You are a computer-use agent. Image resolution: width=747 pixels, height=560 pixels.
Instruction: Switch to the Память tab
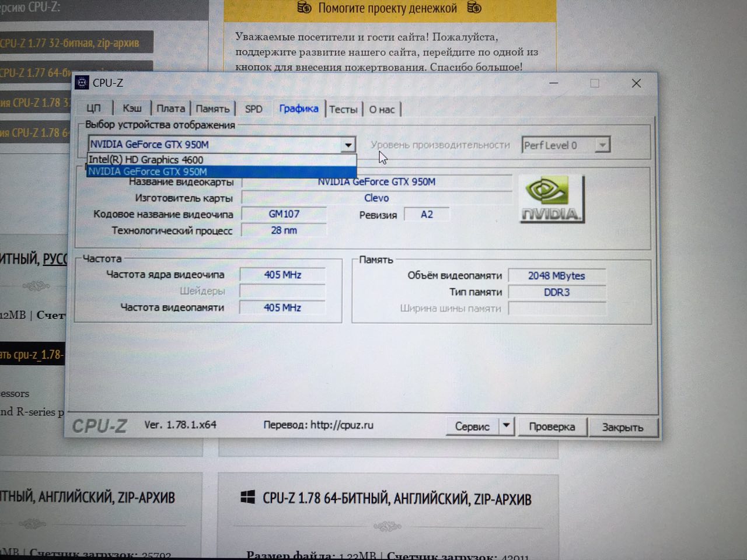212,108
